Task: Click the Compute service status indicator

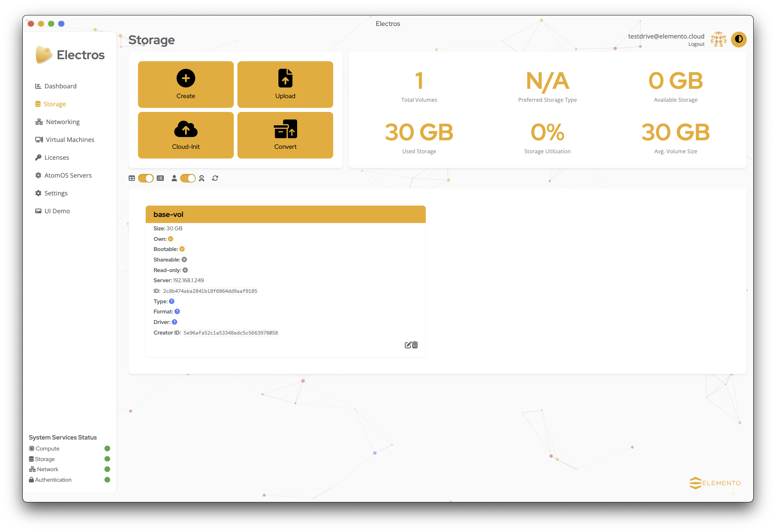Action: click(x=107, y=448)
